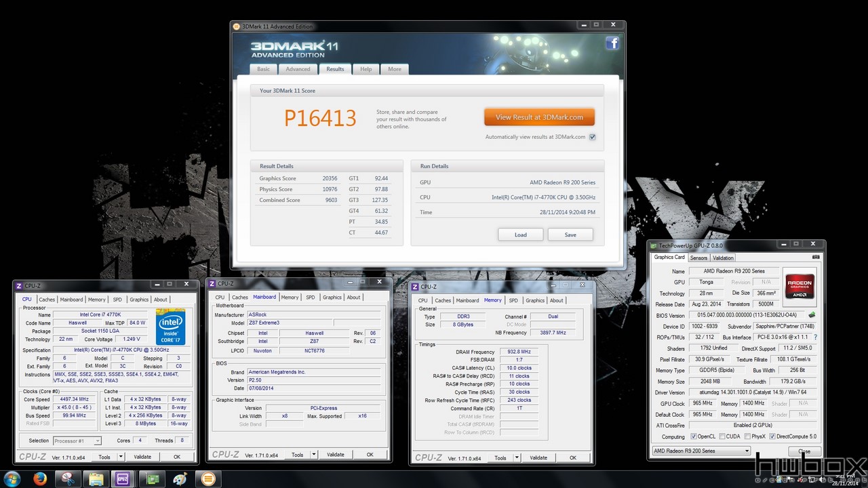The height and width of the screenshot is (488, 868).
Task: Toggle the PhysX checkbox in GPU-Z
Action: point(746,436)
